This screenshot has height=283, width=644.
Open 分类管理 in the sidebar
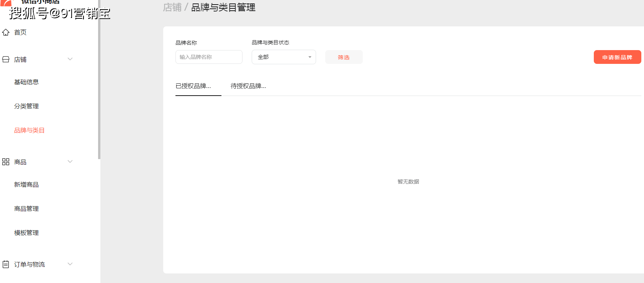pyautogui.click(x=26, y=106)
